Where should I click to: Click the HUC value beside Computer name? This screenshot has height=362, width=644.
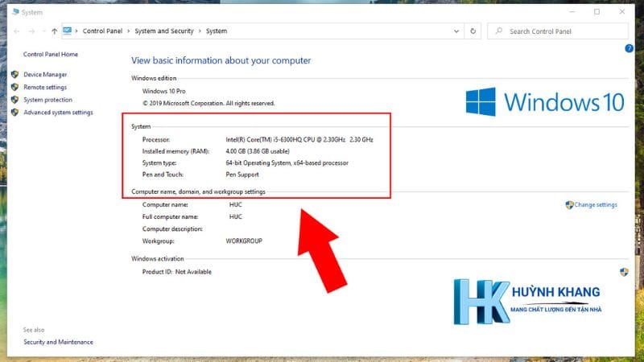tap(236, 204)
